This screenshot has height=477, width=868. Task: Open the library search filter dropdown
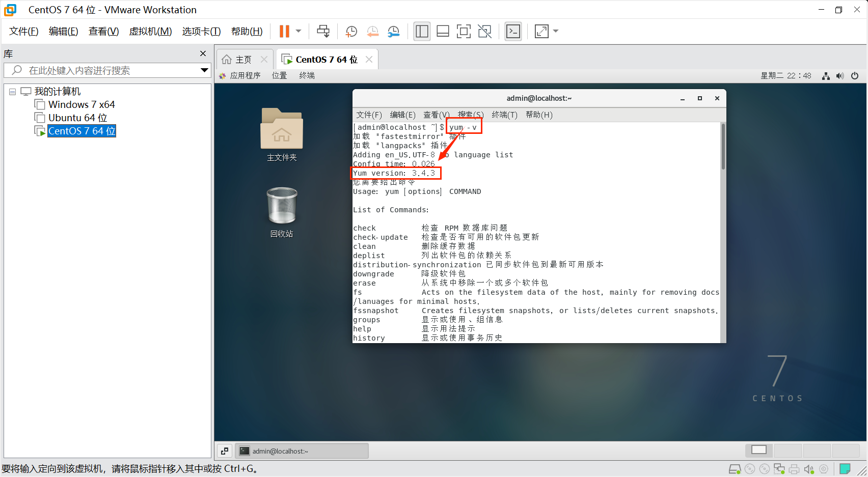pyautogui.click(x=204, y=70)
